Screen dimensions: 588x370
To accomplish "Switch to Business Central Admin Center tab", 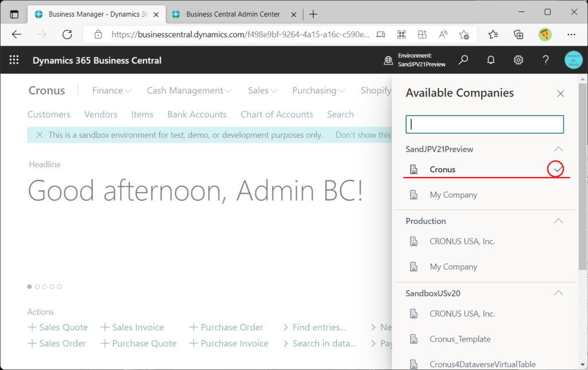I will (x=233, y=14).
